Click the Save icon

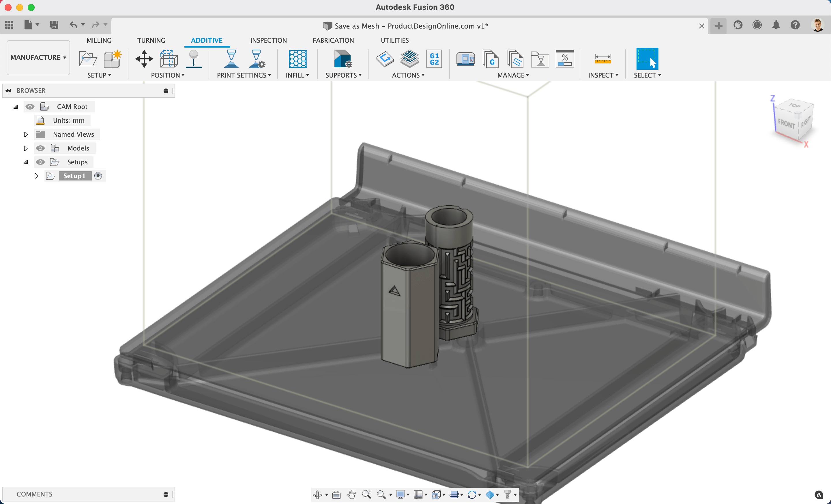coord(54,25)
